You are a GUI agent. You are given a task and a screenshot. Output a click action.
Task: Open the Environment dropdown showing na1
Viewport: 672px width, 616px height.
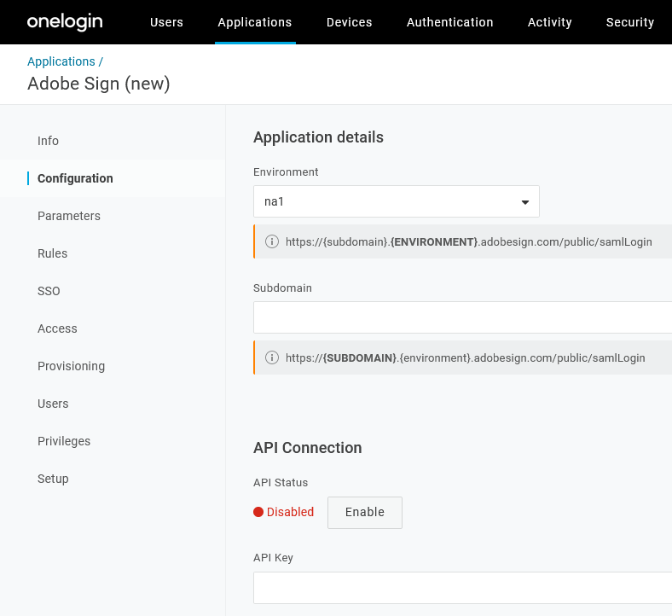pyautogui.click(x=397, y=201)
